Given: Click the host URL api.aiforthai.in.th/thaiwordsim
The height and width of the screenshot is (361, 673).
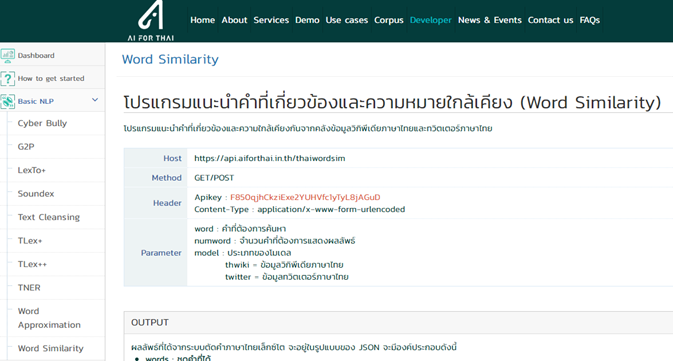Looking at the screenshot, I should coord(270,158).
